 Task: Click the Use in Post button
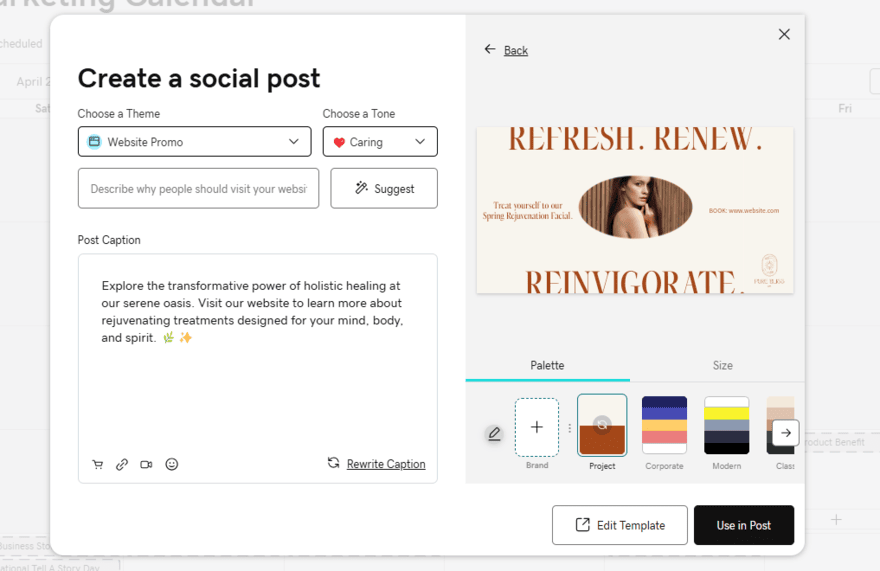pyautogui.click(x=744, y=525)
